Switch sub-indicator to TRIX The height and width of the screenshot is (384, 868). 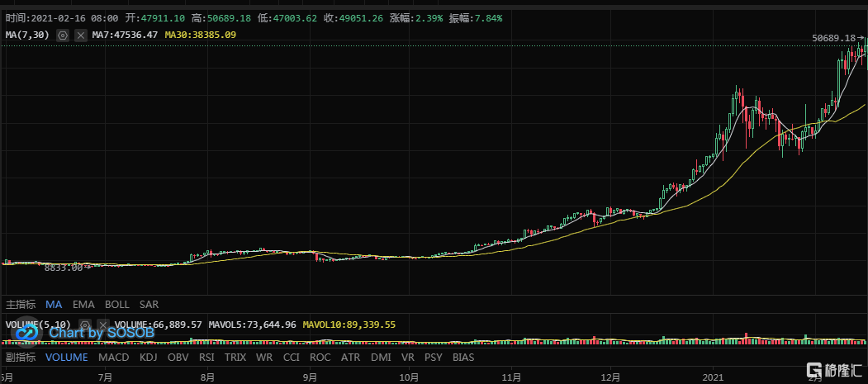pyautogui.click(x=235, y=358)
